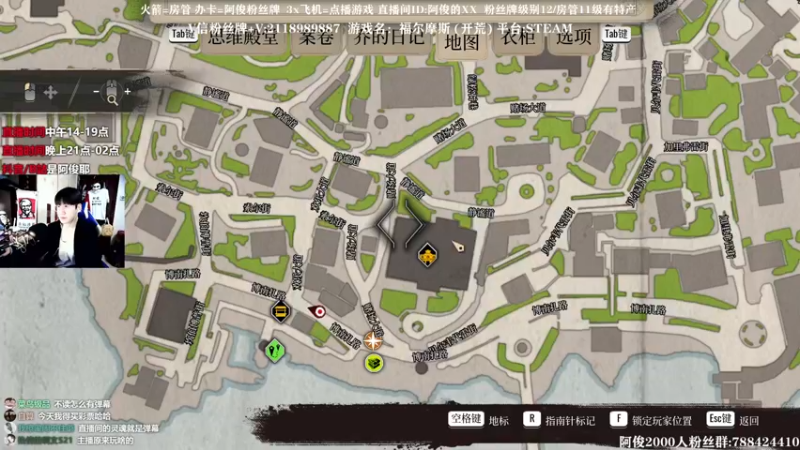Select the red target pin marker

317,311
